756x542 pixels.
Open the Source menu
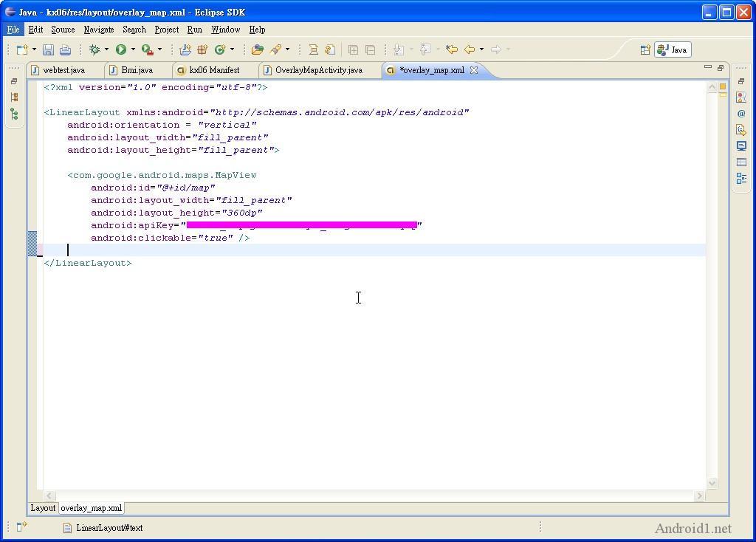[63, 30]
